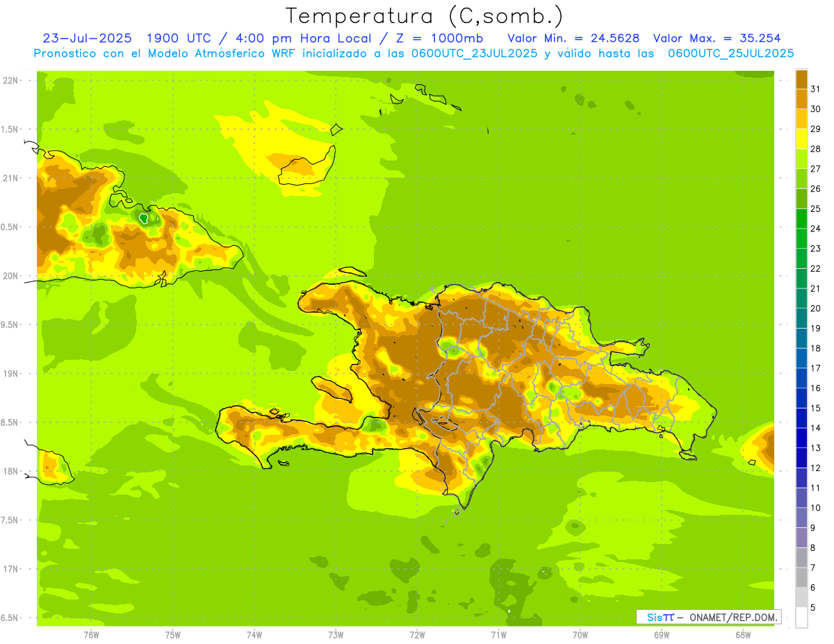Click gray legend band between 6 and 7
This screenshot has height=644, width=834.
pos(801,577)
